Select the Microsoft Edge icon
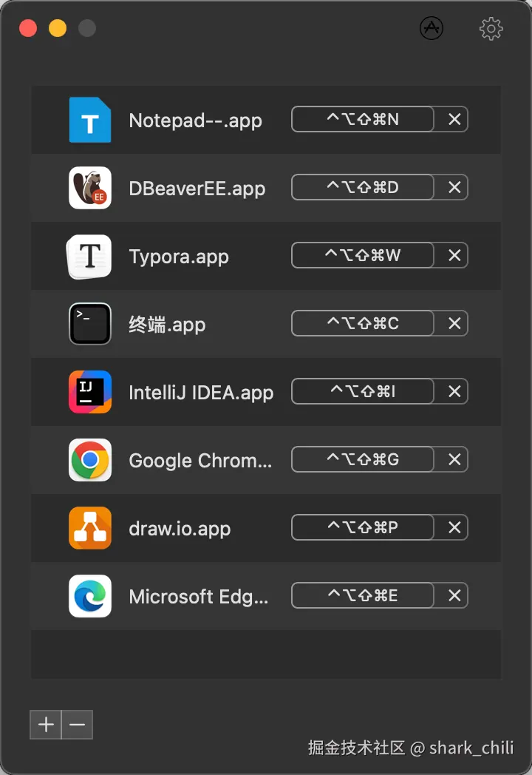Viewport: 532px width, 775px height. 90,596
